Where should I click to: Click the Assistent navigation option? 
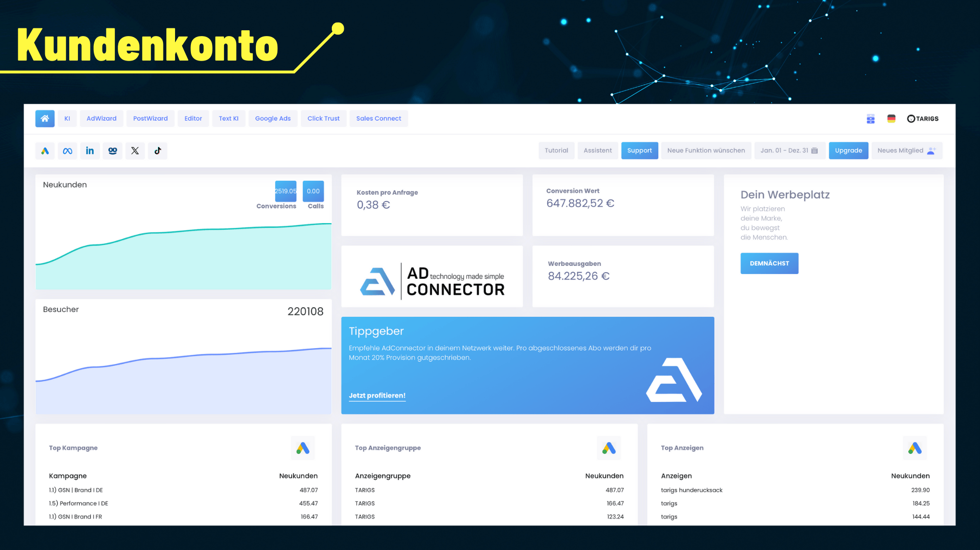tap(597, 150)
